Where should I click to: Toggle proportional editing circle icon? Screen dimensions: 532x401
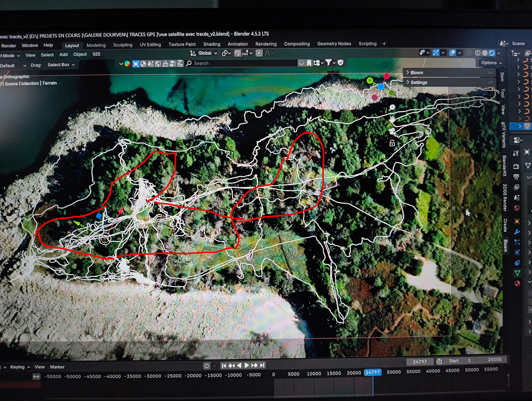tap(259, 53)
